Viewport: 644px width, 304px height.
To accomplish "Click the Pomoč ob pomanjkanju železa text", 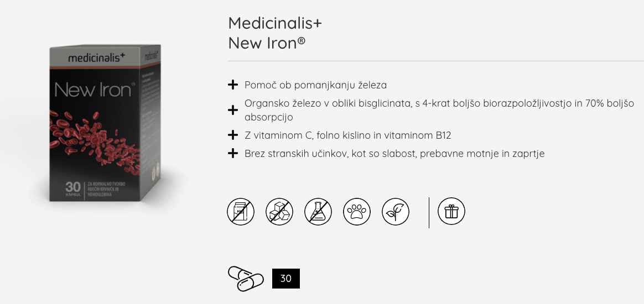I will coord(315,85).
